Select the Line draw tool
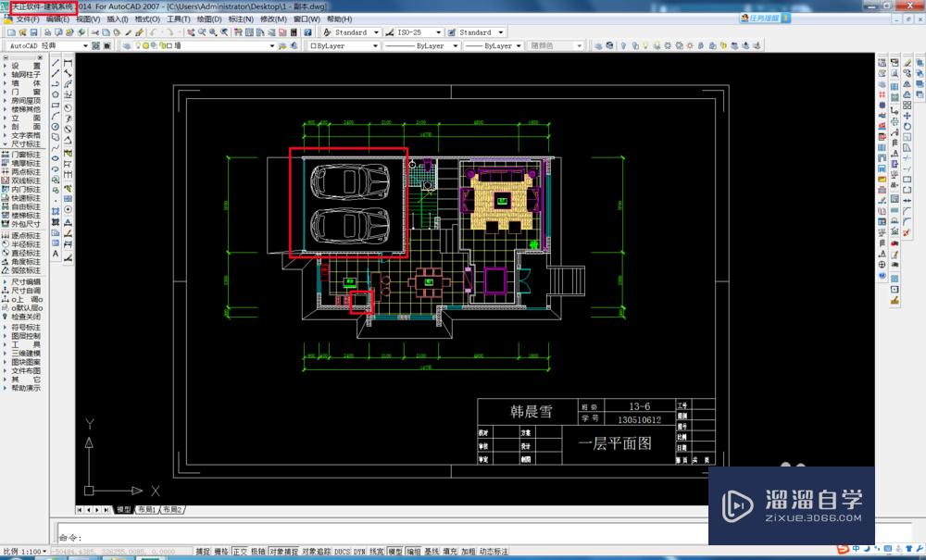 click(56, 63)
